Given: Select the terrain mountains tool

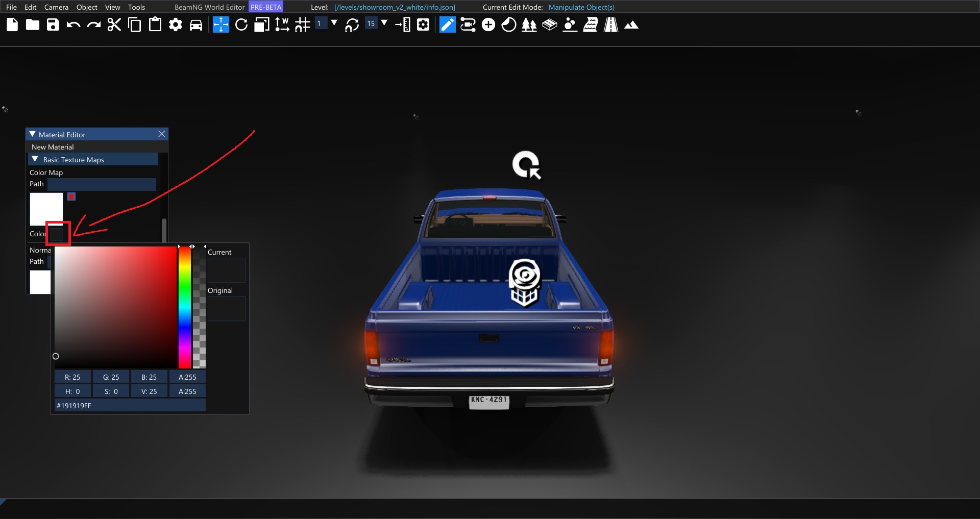Looking at the screenshot, I should (x=631, y=25).
